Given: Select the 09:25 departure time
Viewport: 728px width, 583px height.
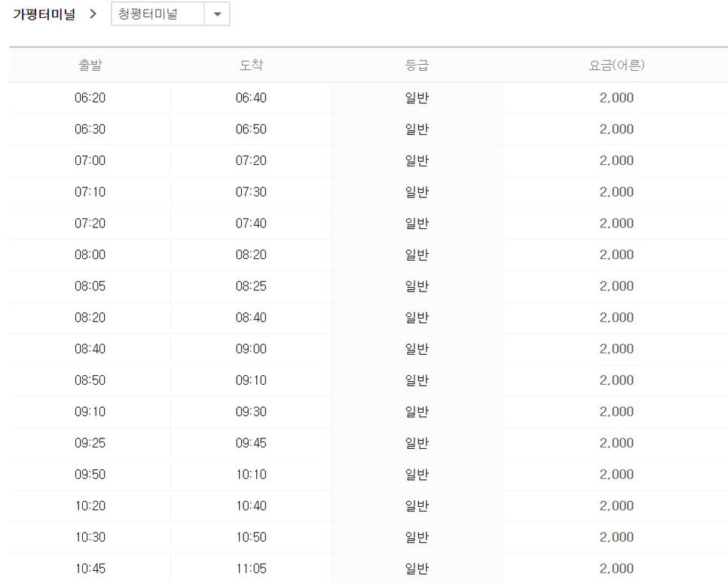Looking at the screenshot, I should pos(90,443).
